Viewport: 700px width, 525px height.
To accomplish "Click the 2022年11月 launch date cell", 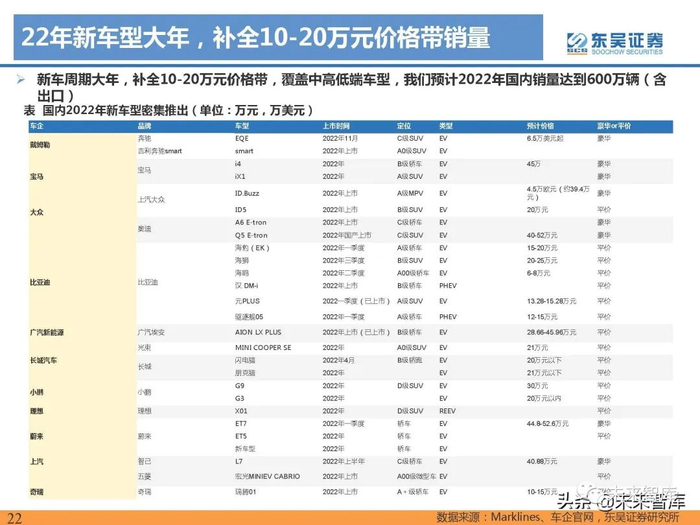I will [x=340, y=138].
